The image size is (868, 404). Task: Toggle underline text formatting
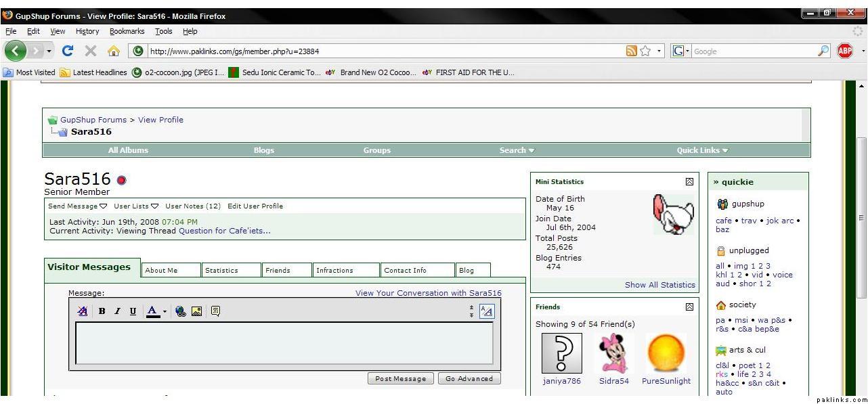[133, 311]
